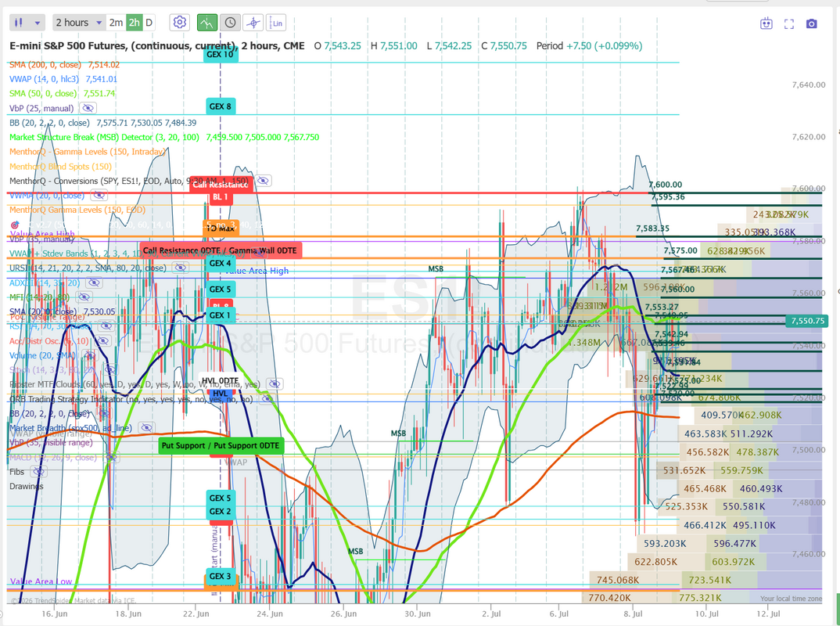Take a chart snapshot with camera icon

point(812,23)
